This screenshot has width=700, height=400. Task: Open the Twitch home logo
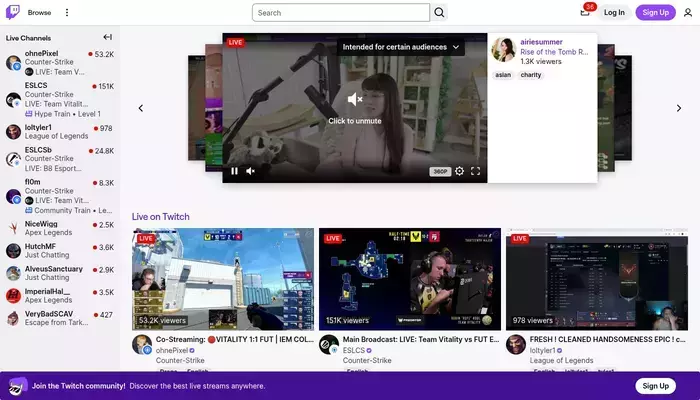click(x=12, y=12)
